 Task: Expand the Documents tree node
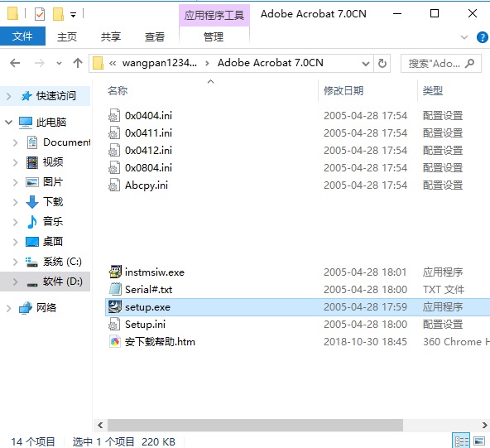click(x=15, y=143)
